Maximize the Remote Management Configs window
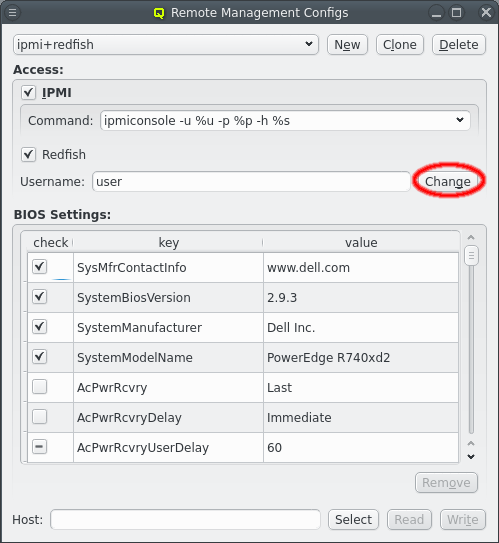Screen dimensions: 499x543 point(457,13)
